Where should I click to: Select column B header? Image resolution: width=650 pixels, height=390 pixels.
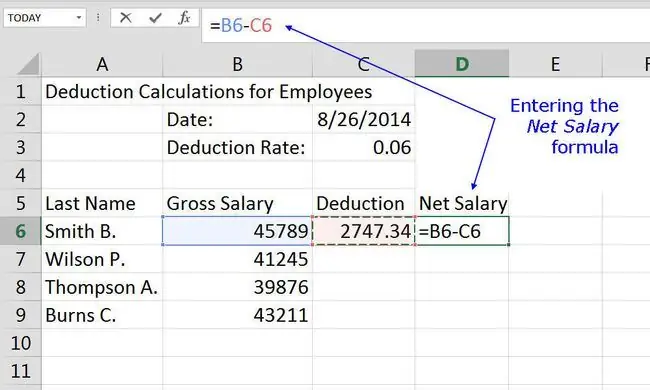coord(238,64)
